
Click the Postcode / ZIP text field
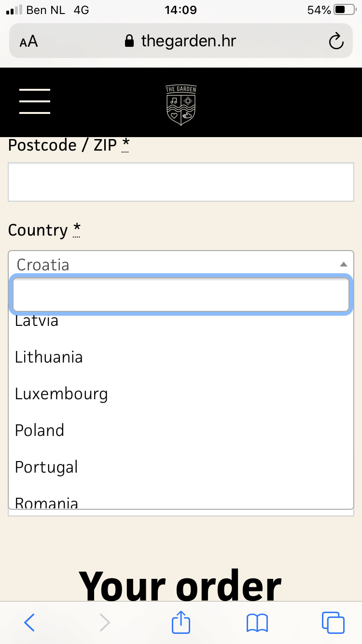coord(181,182)
